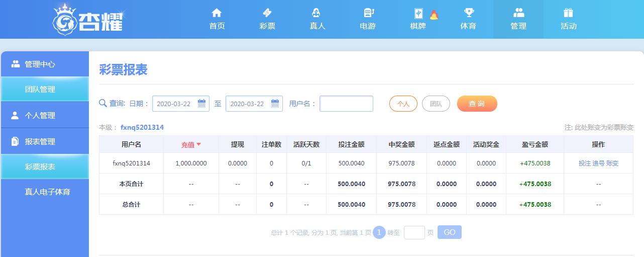This screenshot has width=644, height=257.
Task: Open 账变 link for fxnq5201314
Action: tap(612, 163)
